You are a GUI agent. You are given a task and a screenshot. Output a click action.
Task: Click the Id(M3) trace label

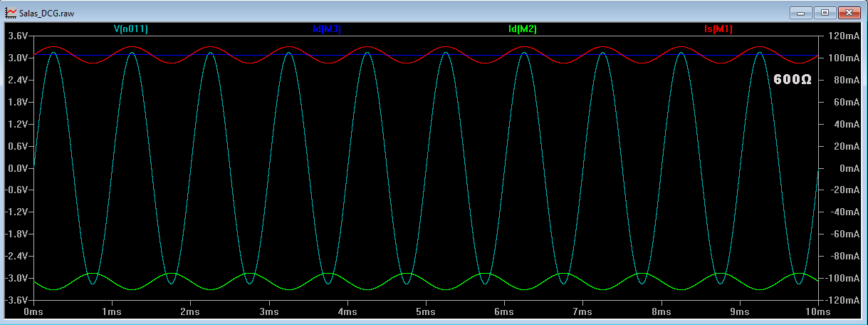pyautogui.click(x=327, y=29)
